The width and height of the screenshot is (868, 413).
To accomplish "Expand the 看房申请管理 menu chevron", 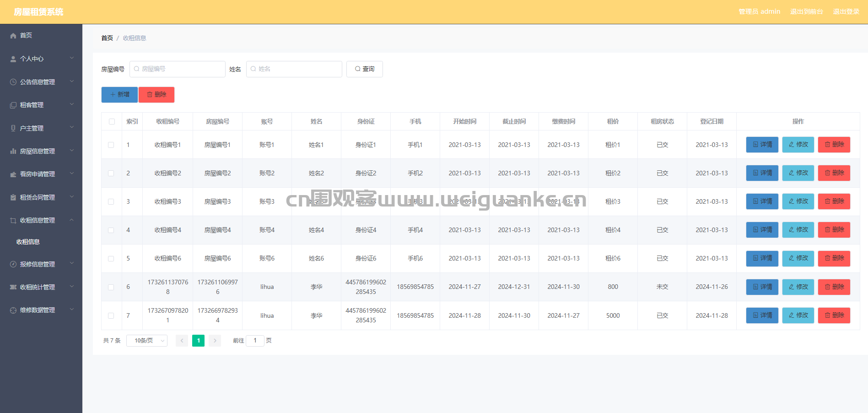I will pyautogui.click(x=72, y=174).
